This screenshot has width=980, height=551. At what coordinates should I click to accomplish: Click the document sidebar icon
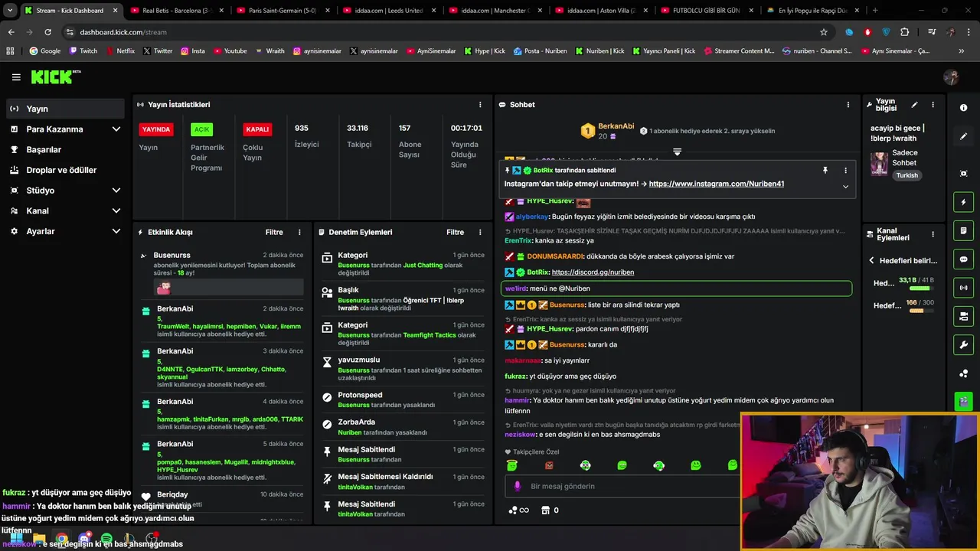[x=963, y=230]
